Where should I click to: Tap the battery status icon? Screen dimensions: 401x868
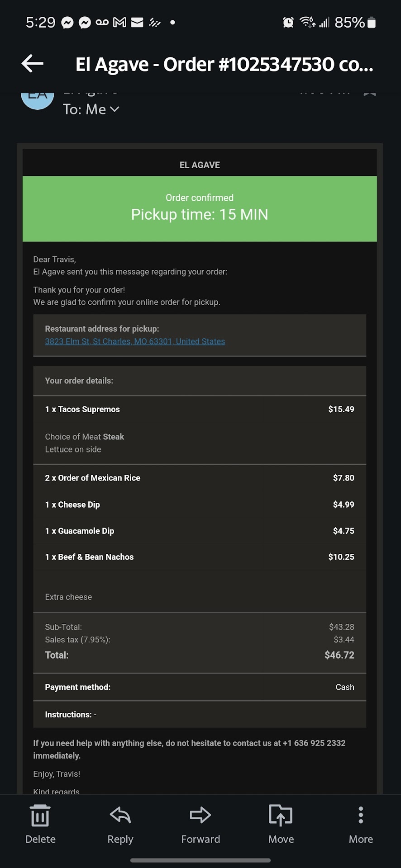coord(371,22)
